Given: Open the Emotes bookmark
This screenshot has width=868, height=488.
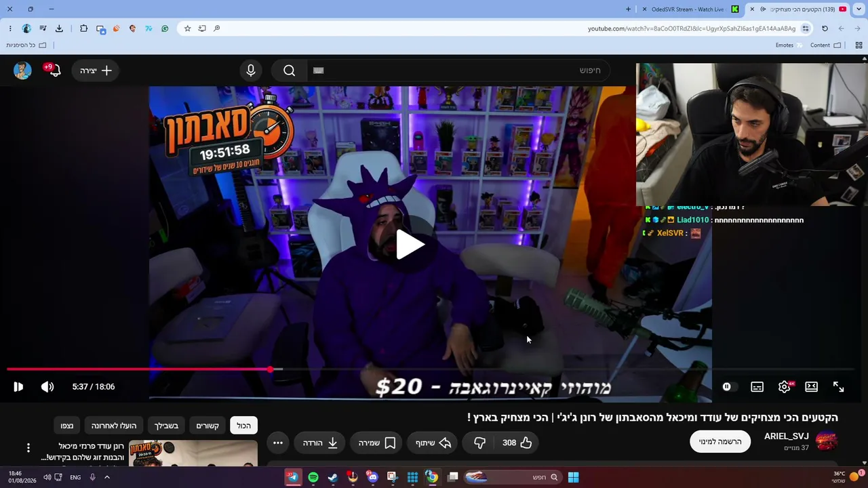Looking at the screenshot, I should pyautogui.click(x=789, y=45).
